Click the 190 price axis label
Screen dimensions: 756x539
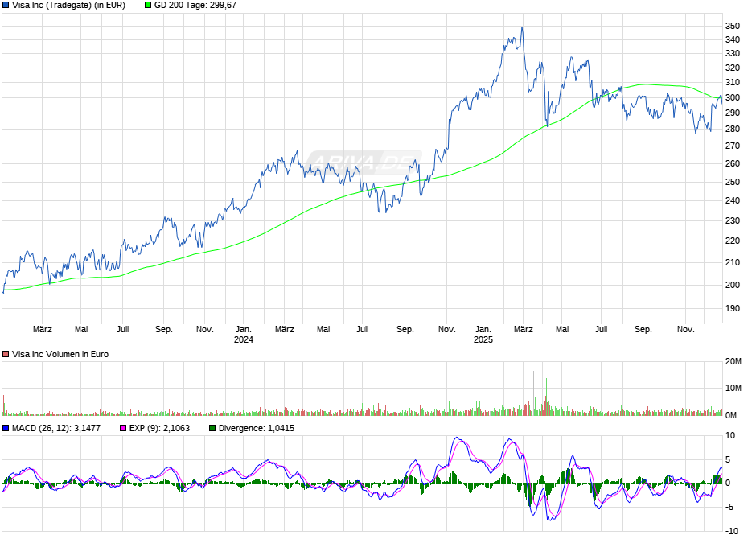[x=733, y=309]
